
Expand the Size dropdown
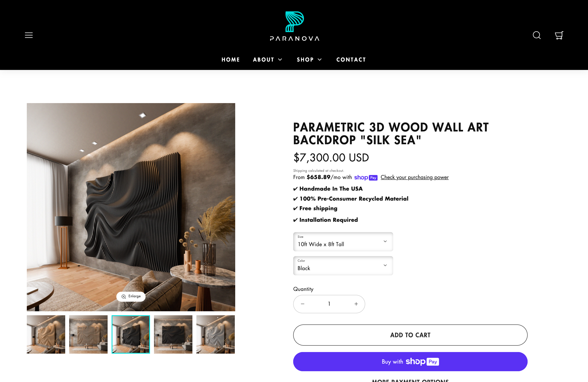pos(343,242)
